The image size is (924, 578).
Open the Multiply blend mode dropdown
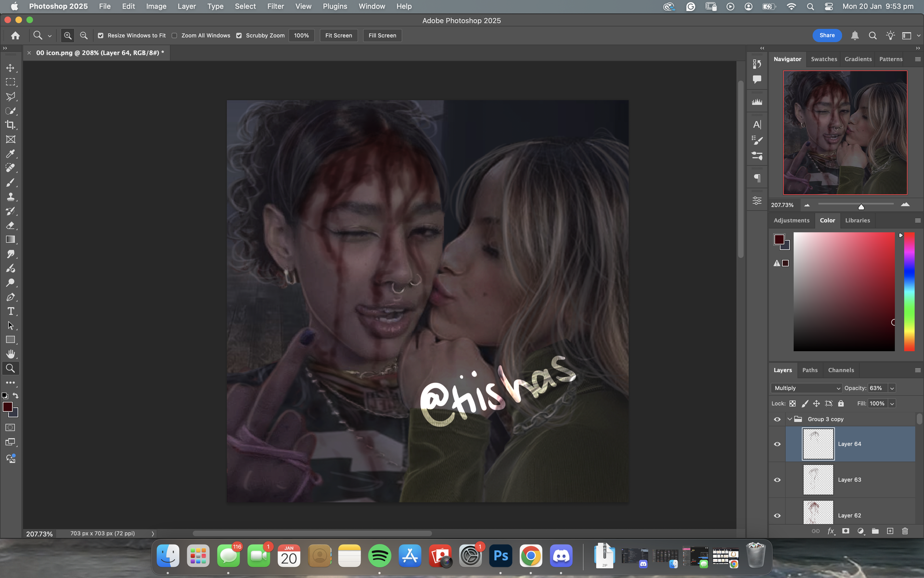[x=807, y=388]
